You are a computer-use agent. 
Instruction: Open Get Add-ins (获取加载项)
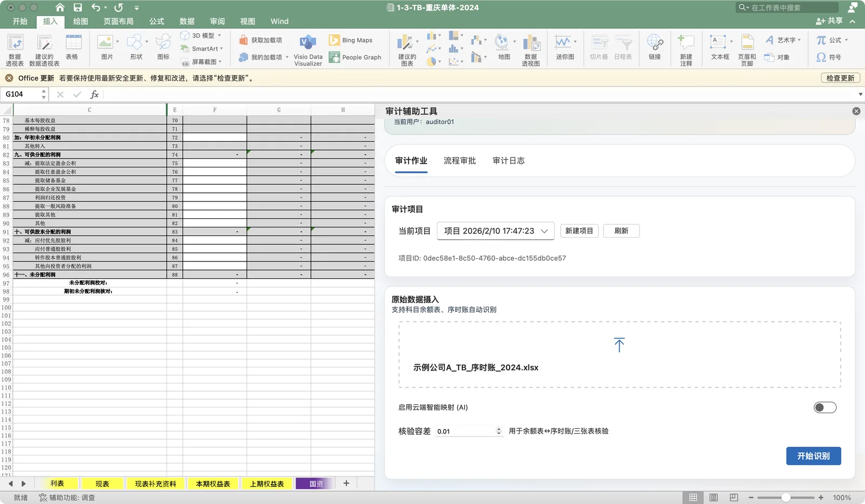[x=261, y=40]
